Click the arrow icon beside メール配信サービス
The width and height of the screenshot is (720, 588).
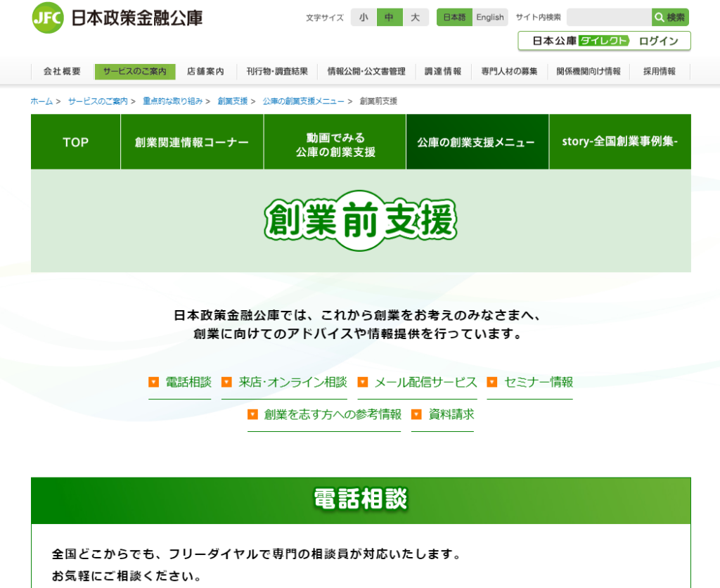[363, 383]
